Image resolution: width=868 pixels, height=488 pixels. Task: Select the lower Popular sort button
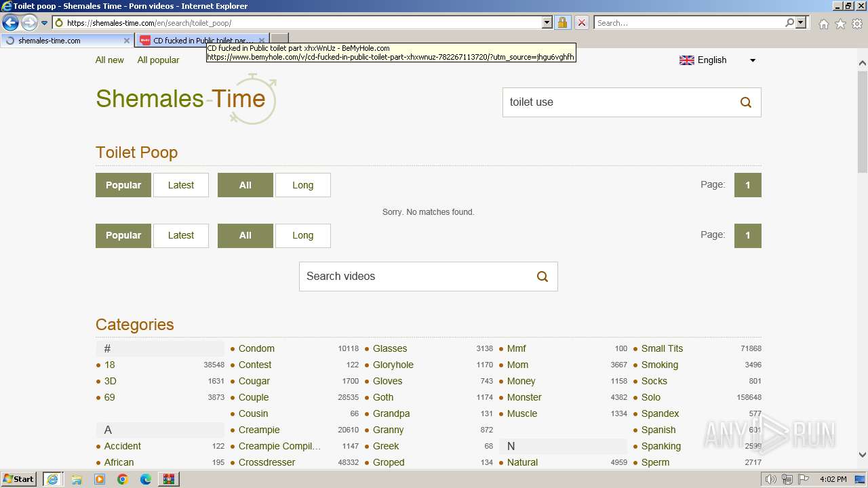pos(123,235)
